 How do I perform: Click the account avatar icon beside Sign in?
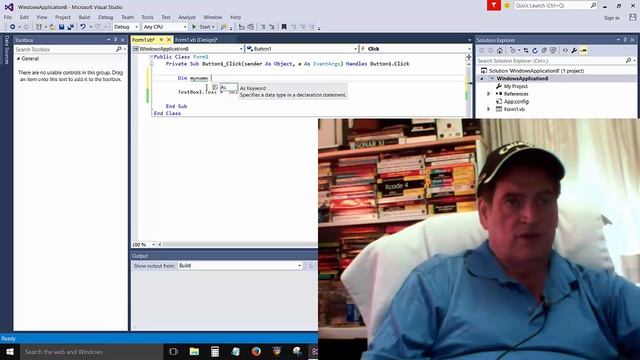(x=632, y=18)
